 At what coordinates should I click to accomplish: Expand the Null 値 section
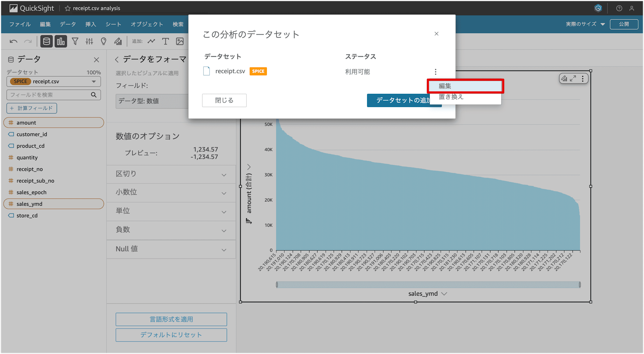pyautogui.click(x=171, y=249)
